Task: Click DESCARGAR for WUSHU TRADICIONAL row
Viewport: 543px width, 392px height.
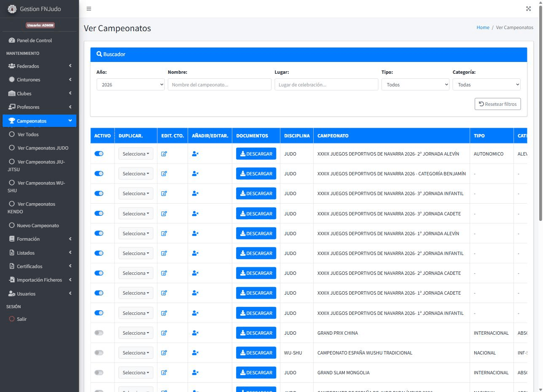Action: click(256, 353)
